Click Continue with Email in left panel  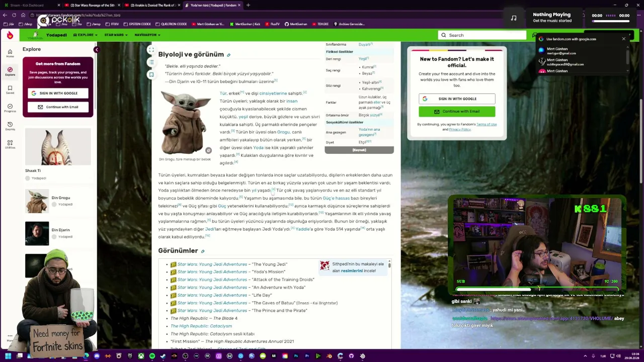tap(58, 107)
